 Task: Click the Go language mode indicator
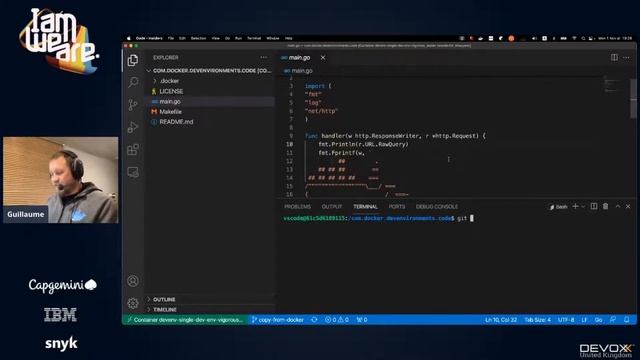click(598, 320)
